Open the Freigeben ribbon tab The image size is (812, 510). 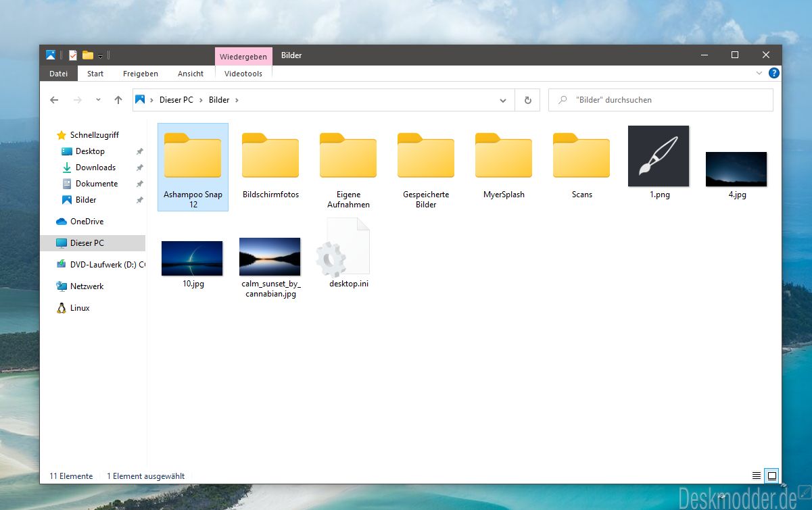point(141,74)
